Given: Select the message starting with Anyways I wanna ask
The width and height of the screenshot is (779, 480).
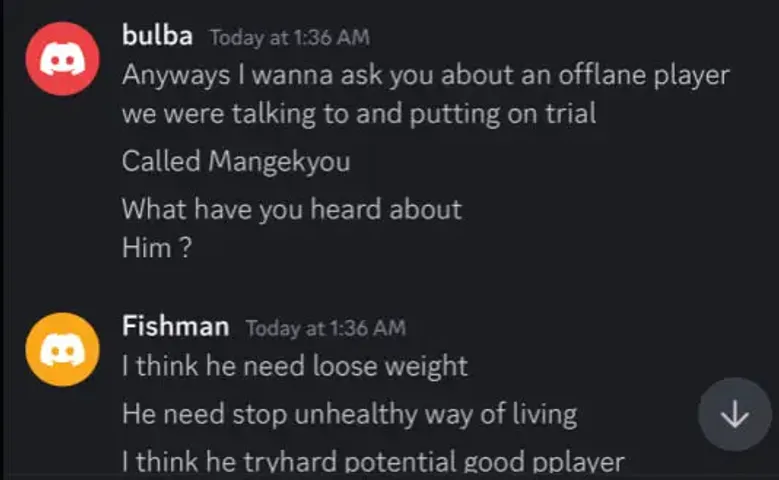Looking at the screenshot, I should point(425,94).
